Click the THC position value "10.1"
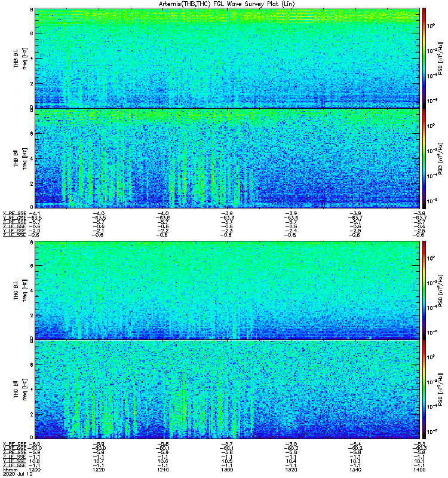 pyautogui.click(x=420, y=461)
